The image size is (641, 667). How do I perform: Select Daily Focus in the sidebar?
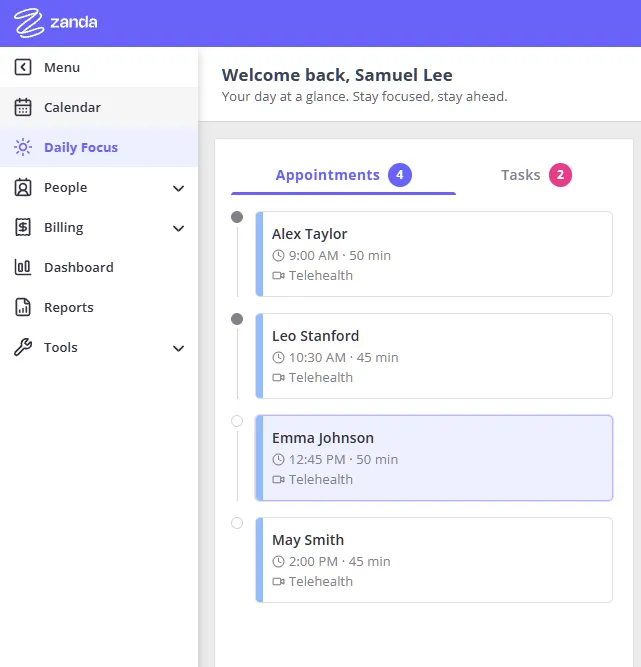click(99, 147)
